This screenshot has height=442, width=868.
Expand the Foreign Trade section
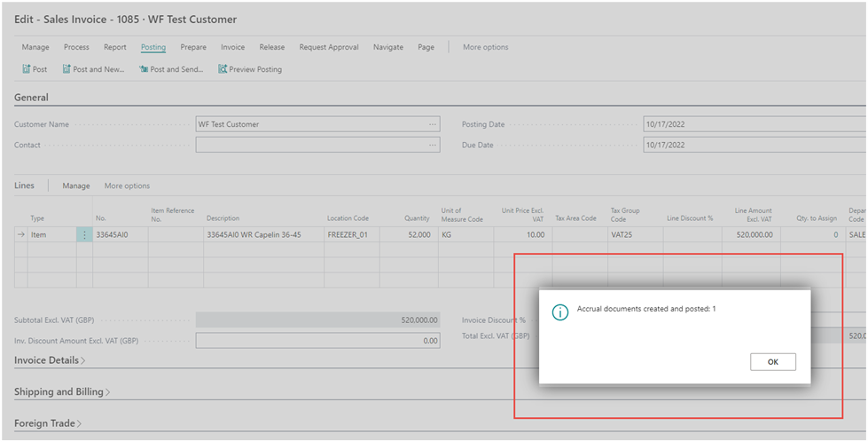tap(48, 423)
